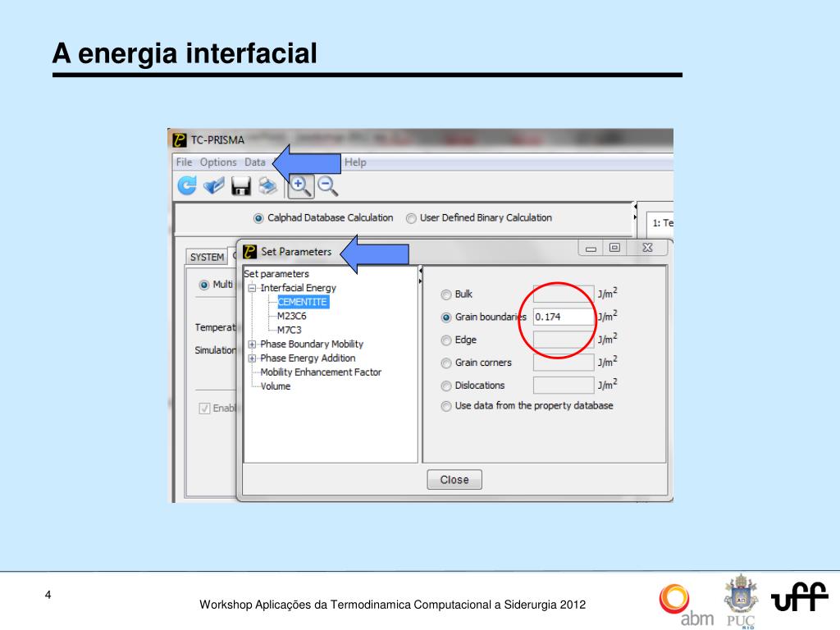Close the Set Parameters dialog with X

647,248
